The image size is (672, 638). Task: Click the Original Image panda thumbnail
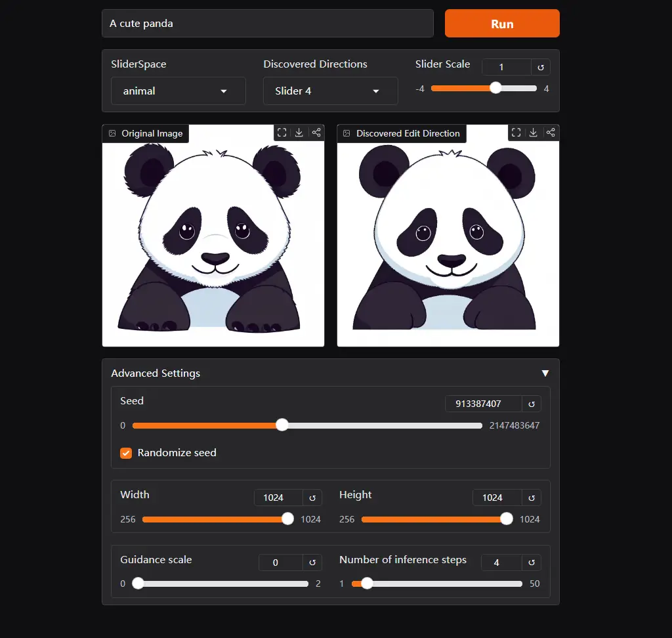point(213,236)
